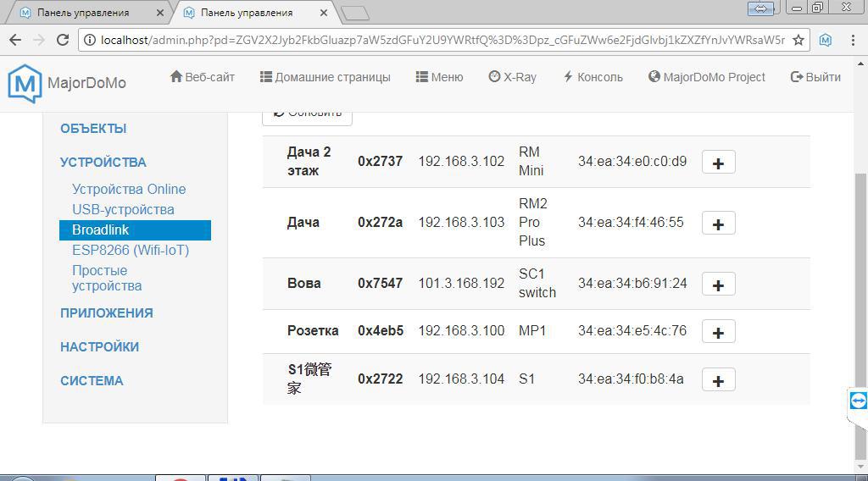
Task: Add the Вова SC1 switch device
Action: click(x=718, y=284)
